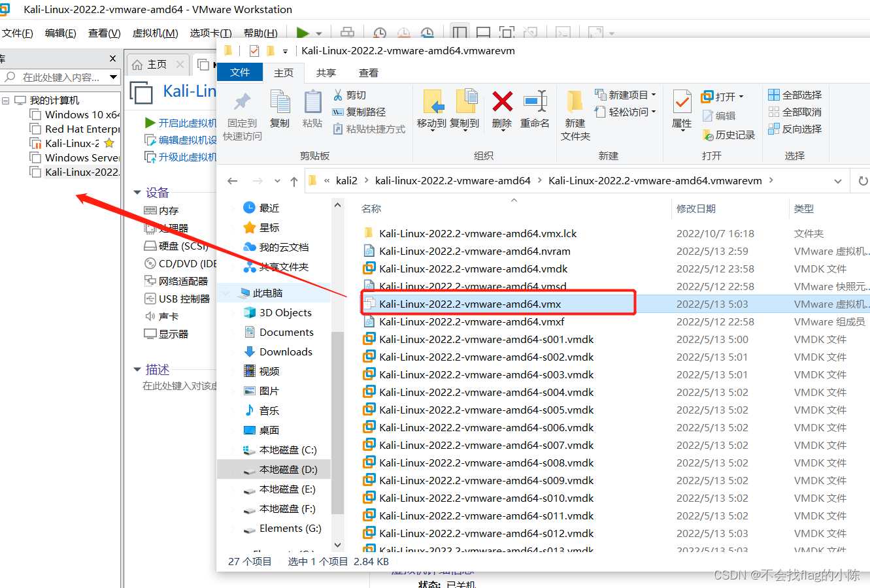Open the VMware File menu
The height and width of the screenshot is (588, 870).
(x=18, y=33)
